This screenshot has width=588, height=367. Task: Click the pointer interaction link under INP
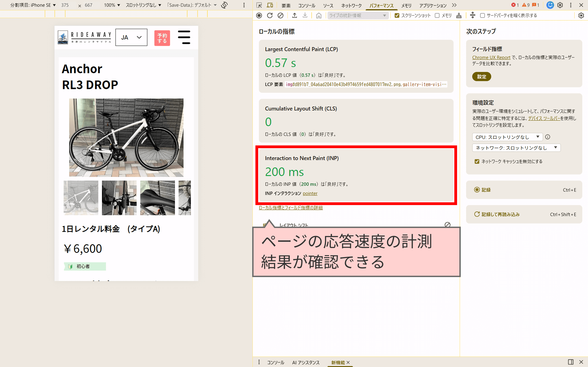pos(310,193)
